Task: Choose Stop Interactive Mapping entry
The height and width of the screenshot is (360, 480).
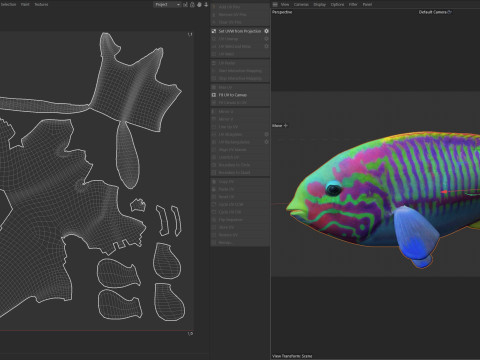Action: click(240, 78)
